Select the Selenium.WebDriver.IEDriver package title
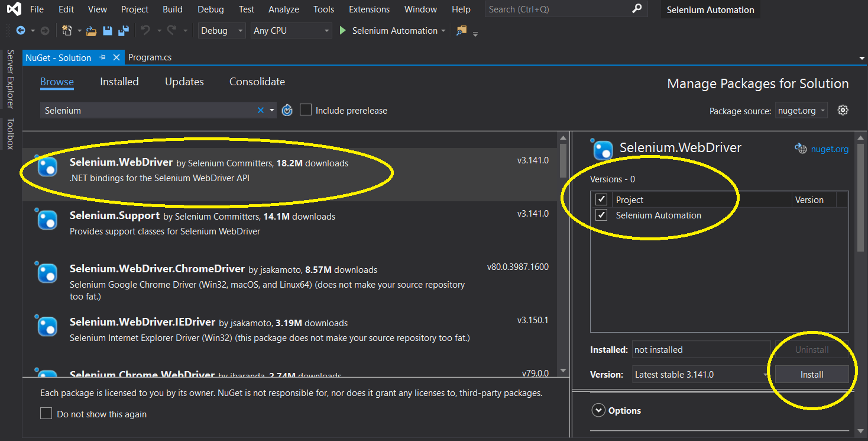Screen dimensions: 868x441 tap(142, 322)
